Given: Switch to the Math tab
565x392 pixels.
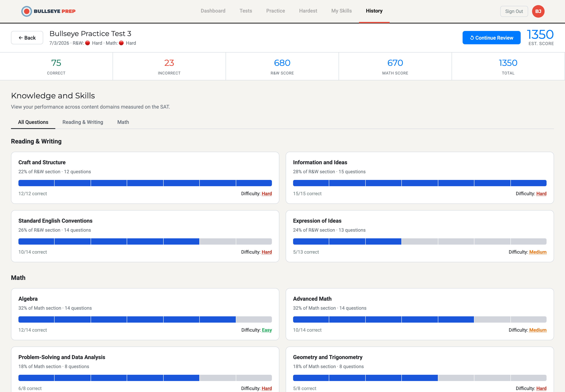Looking at the screenshot, I should 123,122.
